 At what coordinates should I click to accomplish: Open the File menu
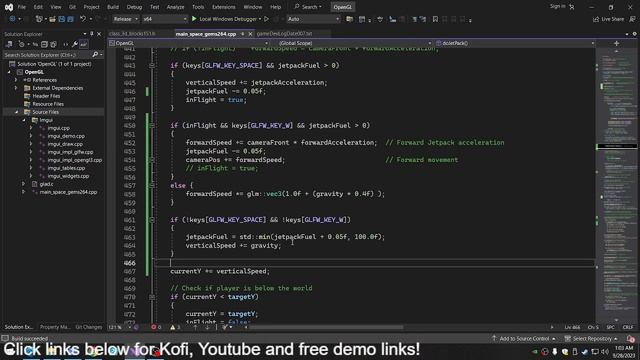(x=22, y=7)
